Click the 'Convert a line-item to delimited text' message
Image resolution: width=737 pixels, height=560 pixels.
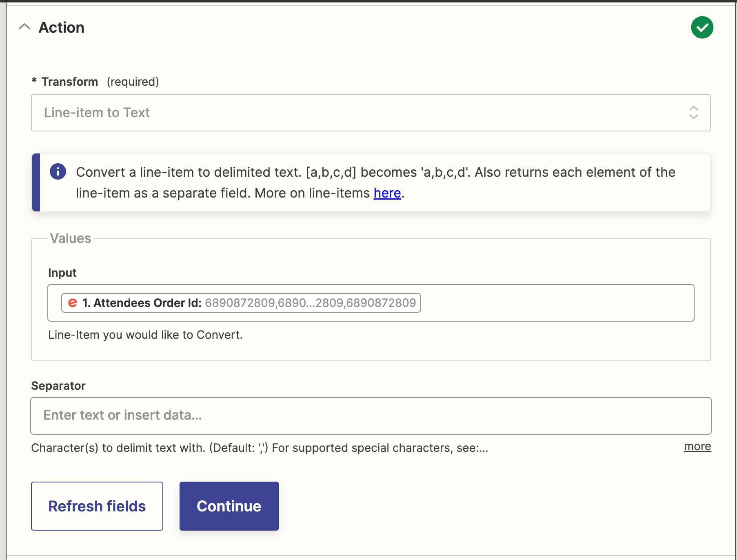click(x=375, y=182)
